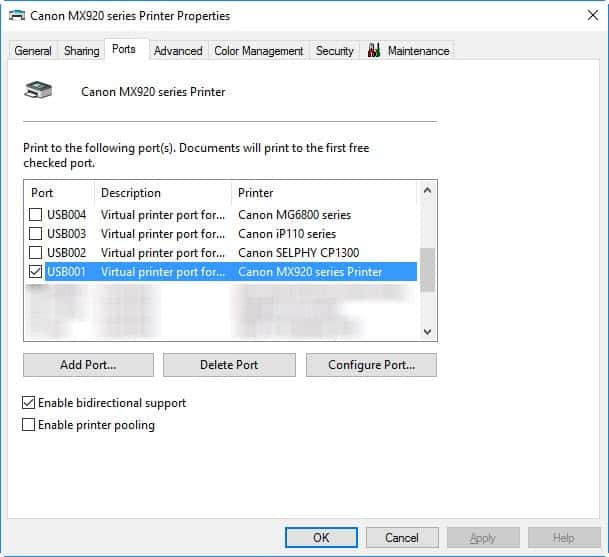Click the large Canon MX920 printer icon
The width and height of the screenshot is (609, 557).
point(38,90)
